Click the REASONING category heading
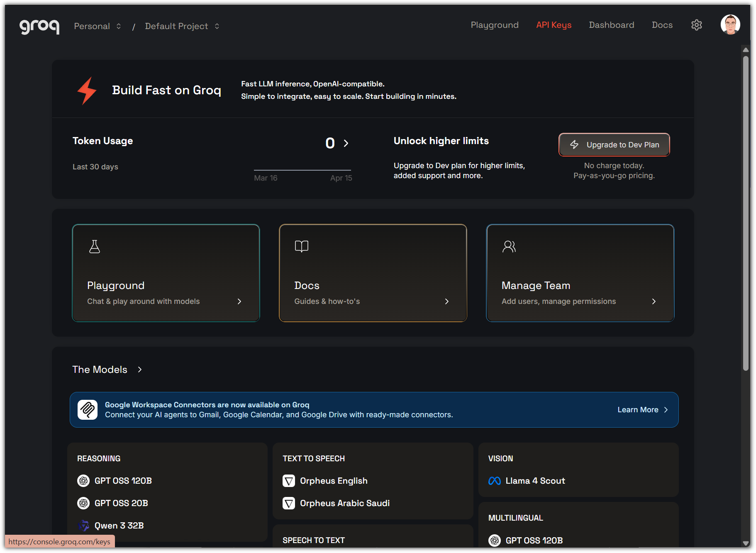Image resolution: width=756 pixels, height=553 pixels. (99, 458)
